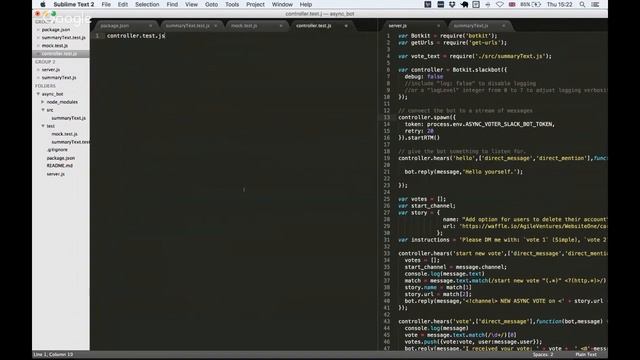Image resolution: width=640 pixels, height=360 pixels.
Task: Open README.md in the folder tree
Action: pos(60,166)
